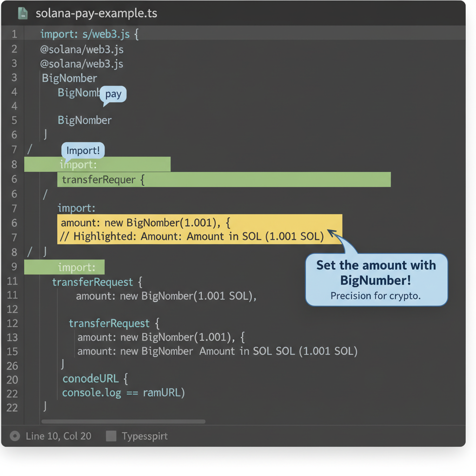This screenshot has width=476, height=476.
Task: Click the document glyph before the filename
Action: coord(22,13)
